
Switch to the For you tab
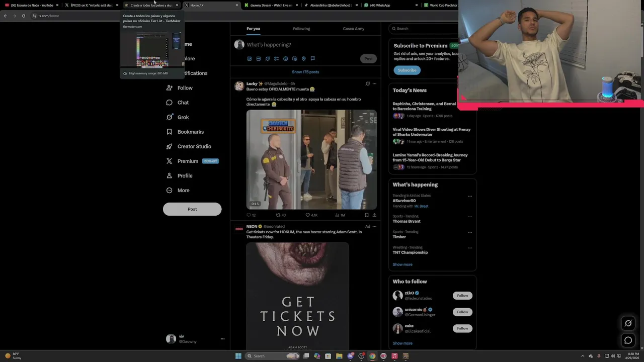click(253, 29)
